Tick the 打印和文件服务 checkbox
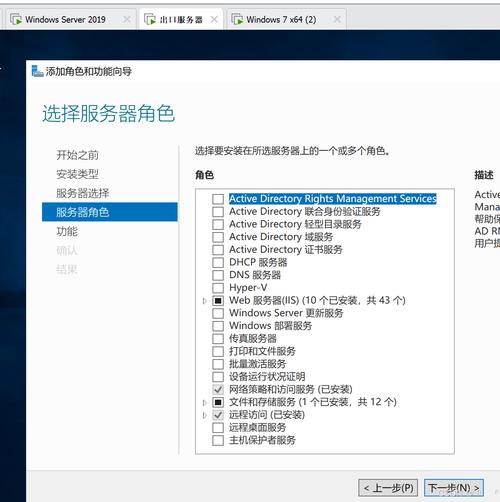Image resolution: width=500 pixels, height=502 pixels. pyautogui.click(x=218, y=351)
